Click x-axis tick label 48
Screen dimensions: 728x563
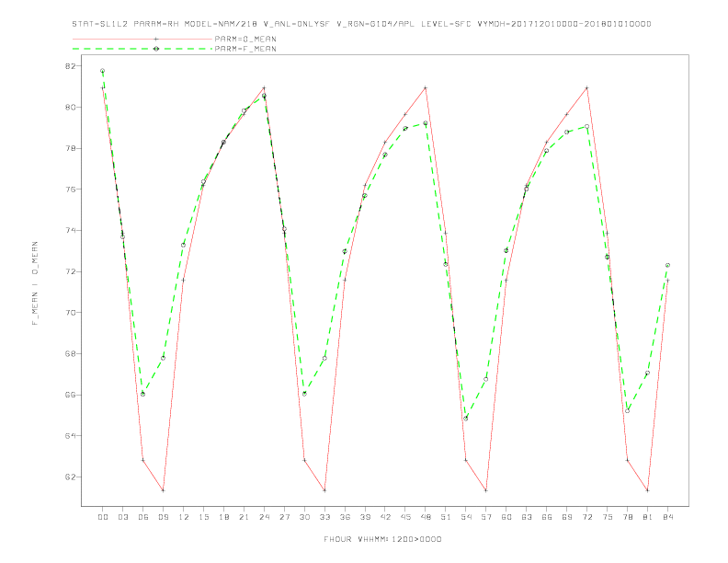click(x=426, y=517)
